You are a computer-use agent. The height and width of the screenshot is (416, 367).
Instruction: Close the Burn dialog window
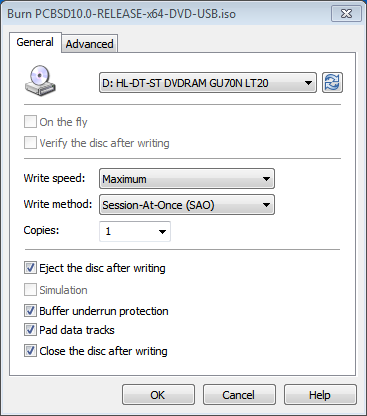point(346,14)
